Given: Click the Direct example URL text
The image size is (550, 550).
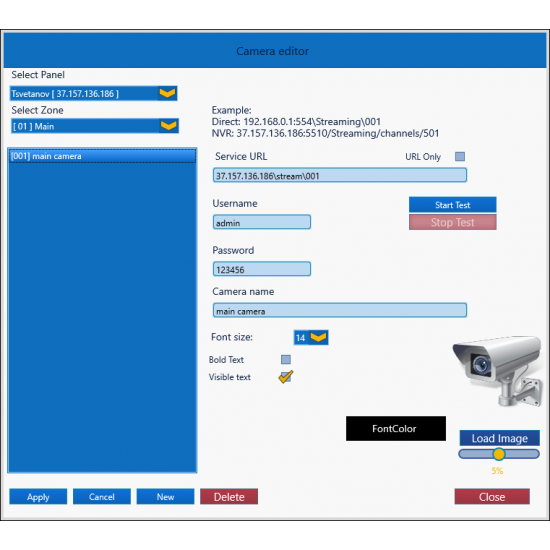Looking at the screenshot, I should coord(296,122).
